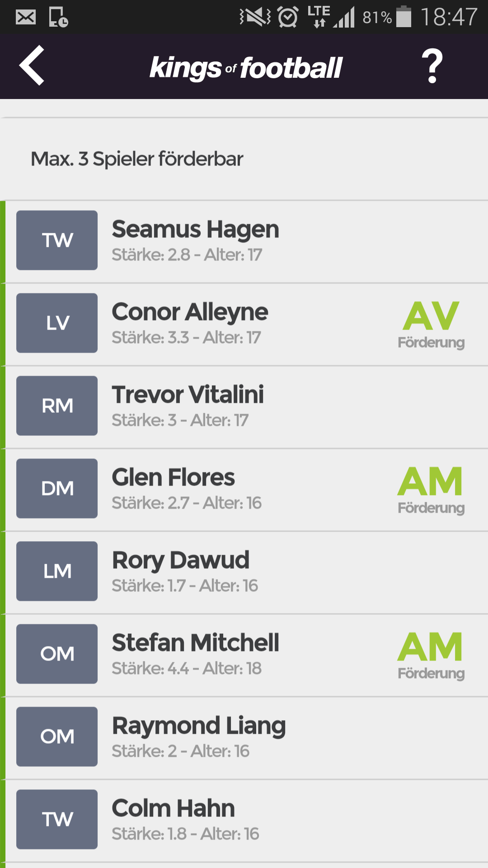Tap the kings of football logo
The height and width of the screenshot is (868, 488).
coord(246,68)
